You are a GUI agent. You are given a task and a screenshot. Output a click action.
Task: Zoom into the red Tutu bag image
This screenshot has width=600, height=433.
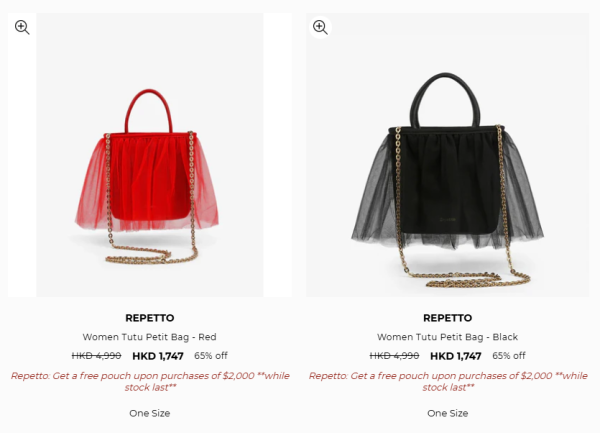[x=22, y=27]
